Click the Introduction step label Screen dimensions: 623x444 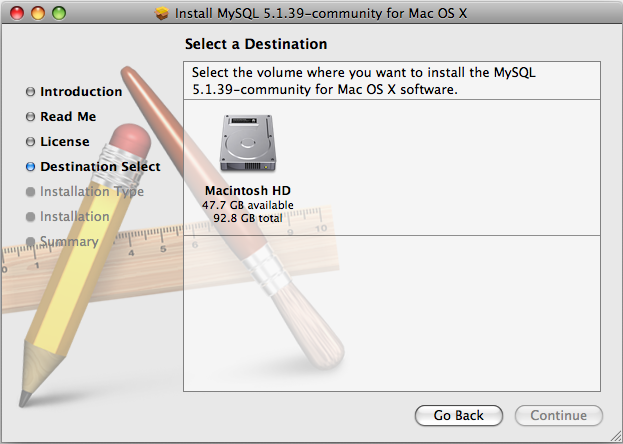[x=81, y=92]
